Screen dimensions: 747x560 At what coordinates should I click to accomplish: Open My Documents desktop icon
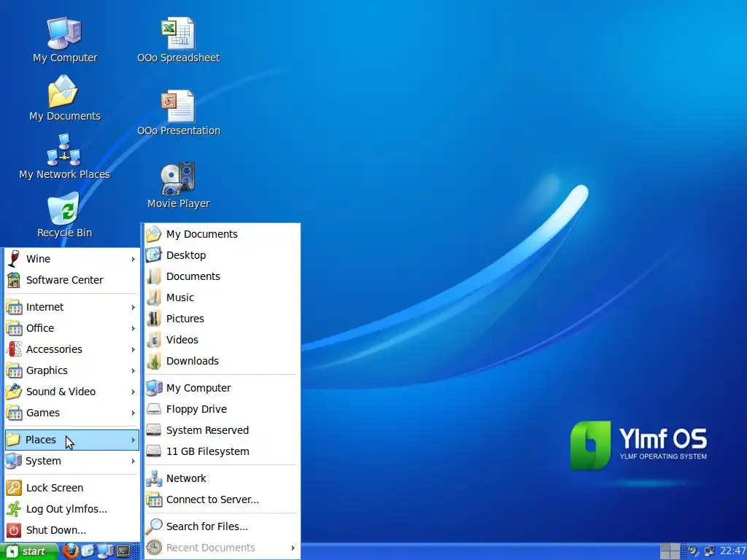(x=64, y=98)
